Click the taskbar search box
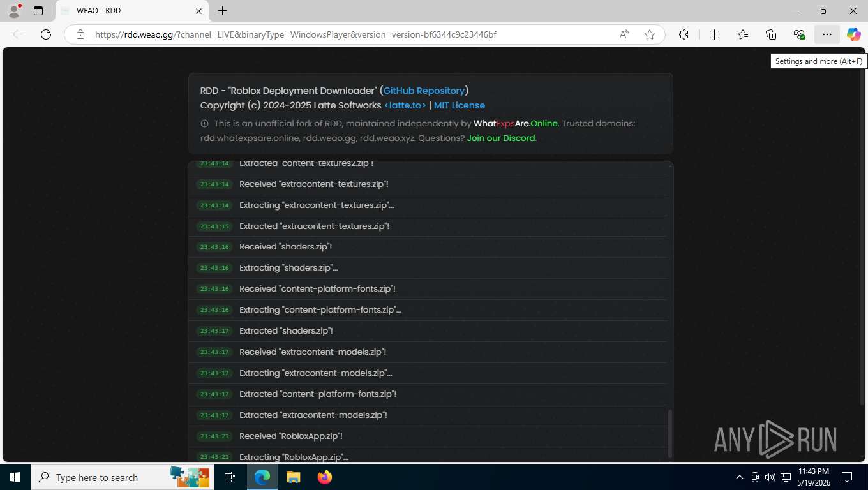This screenshot has width=868, height=490. 121,477
